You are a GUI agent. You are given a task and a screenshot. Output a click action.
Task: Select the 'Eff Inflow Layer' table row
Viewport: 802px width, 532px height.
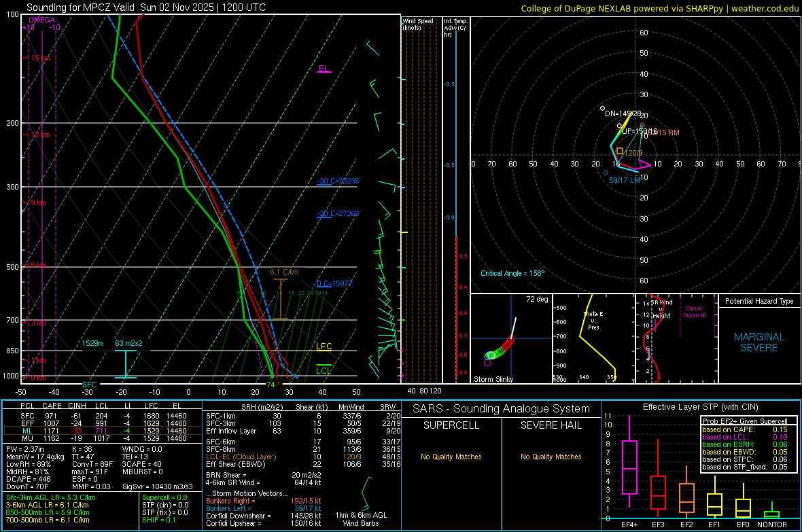[x=303, y=431]
